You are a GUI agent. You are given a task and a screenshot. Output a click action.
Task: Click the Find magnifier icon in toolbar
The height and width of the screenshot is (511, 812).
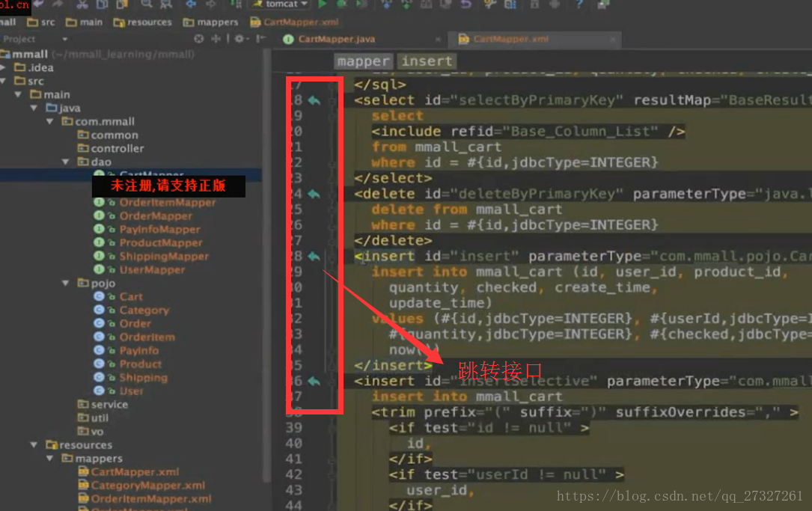point(147,4)
